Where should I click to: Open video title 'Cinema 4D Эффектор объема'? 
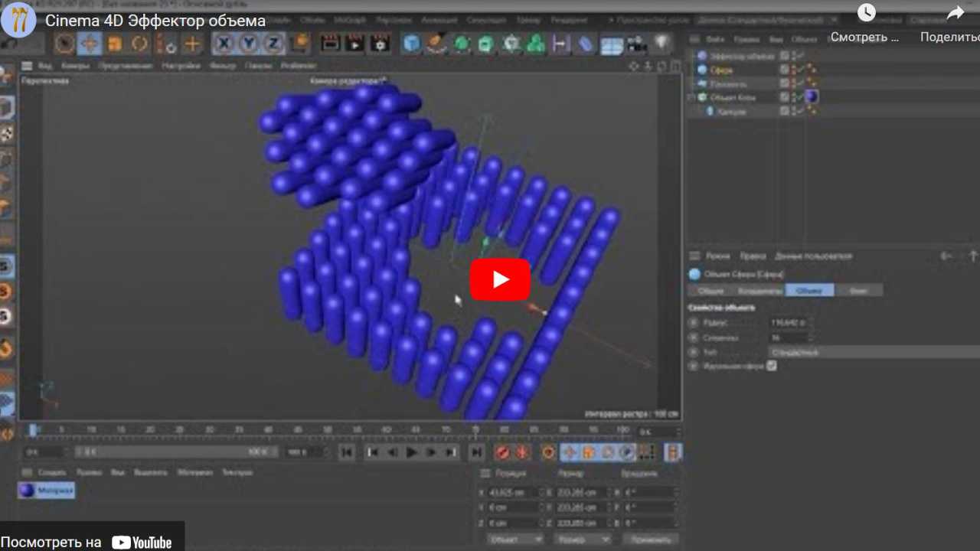155,21
